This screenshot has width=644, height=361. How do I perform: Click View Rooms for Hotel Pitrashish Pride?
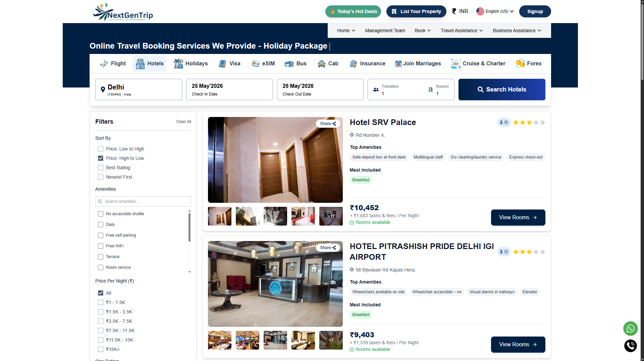click(518, 345)
